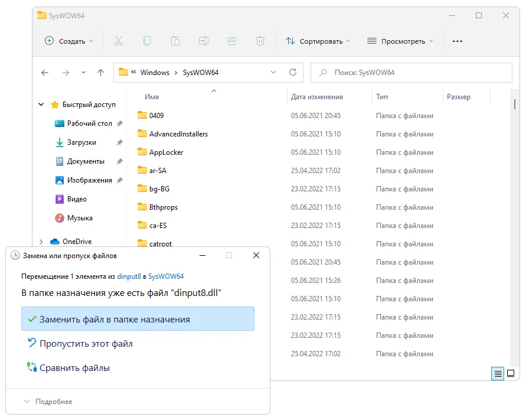Switch to details view layout icon

coord(498,373)
